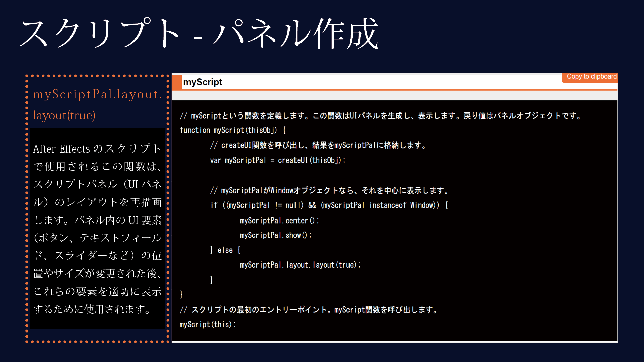Viewport: 644px width, 362px height.
Task: Click the myScriptPal.center(); code statement
Action: click(x=279, y=220)
